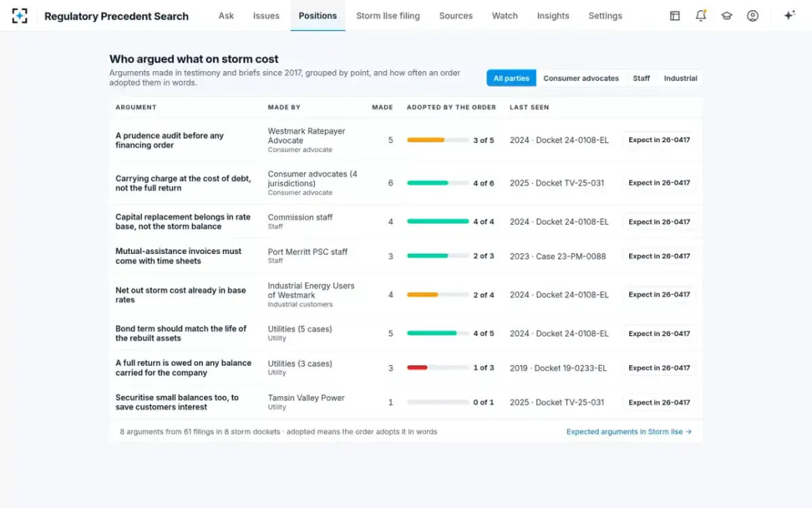Launch the sparkle AI assistant icon
812x508 pixels.
tap(789, 16)
